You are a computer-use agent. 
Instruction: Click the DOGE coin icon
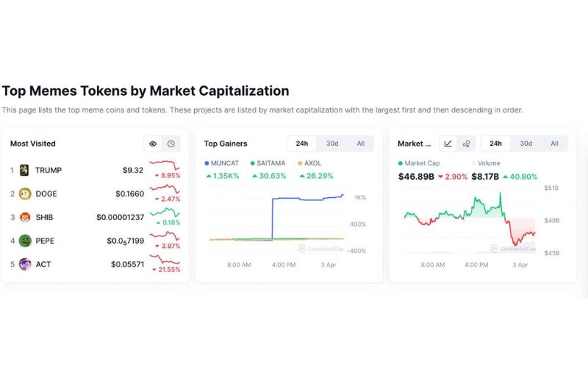coord(24,194)
